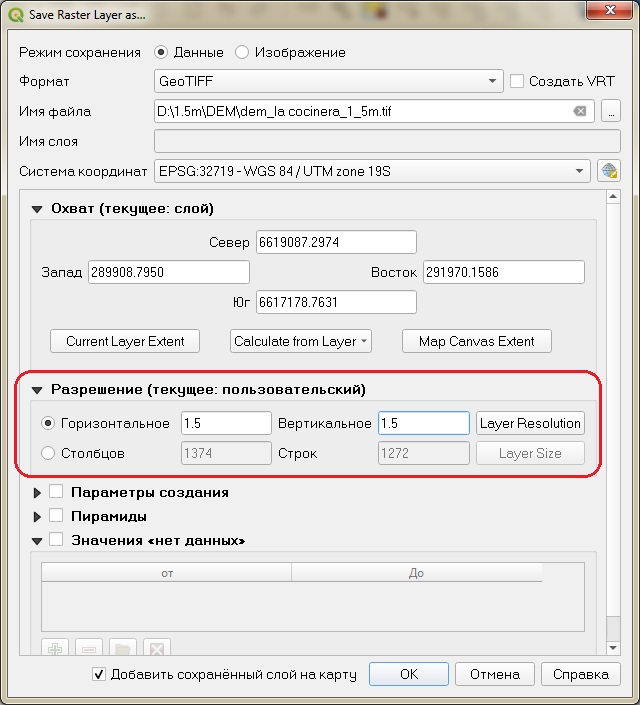
Task: Enable the Создать VRT checkbox
Action: (x=516, y=81)
